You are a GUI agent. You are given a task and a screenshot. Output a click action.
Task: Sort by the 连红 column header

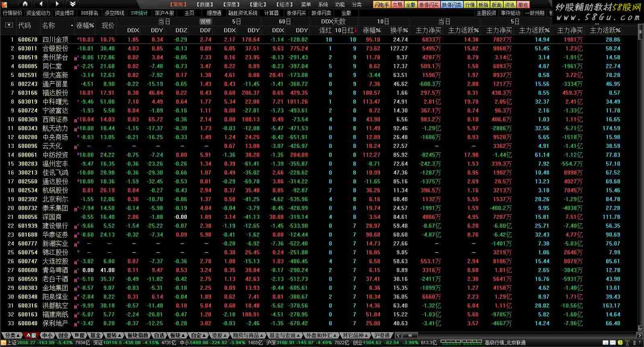click(325, 30)
